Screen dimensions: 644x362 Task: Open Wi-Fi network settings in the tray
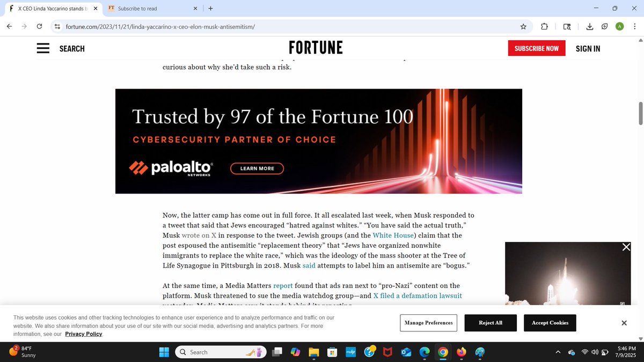click(584, 352)
